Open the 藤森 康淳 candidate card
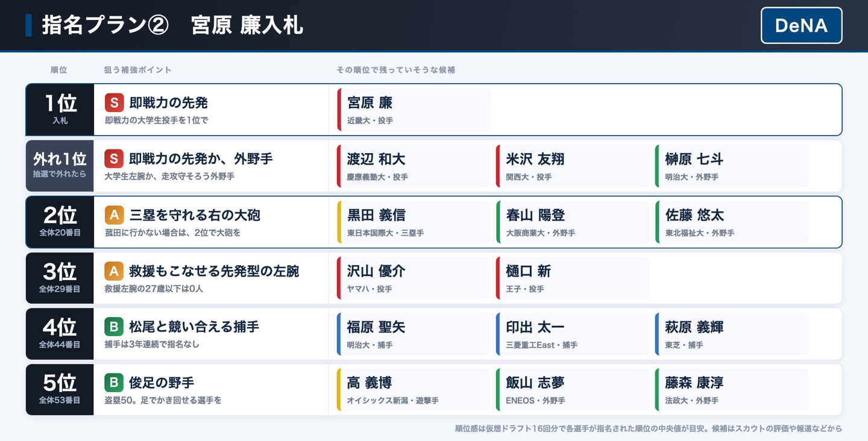The width and height of the screenshot is (868, 441). 732,390
